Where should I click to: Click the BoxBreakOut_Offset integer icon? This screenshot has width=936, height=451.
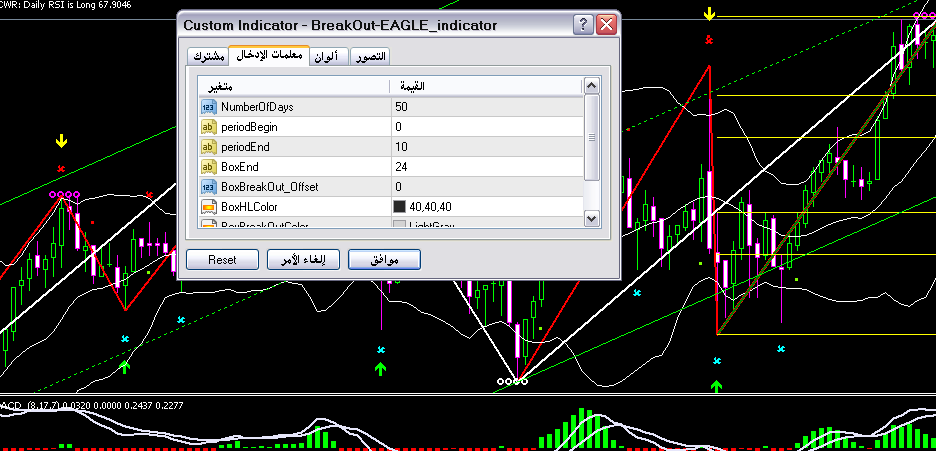point(209,187)
